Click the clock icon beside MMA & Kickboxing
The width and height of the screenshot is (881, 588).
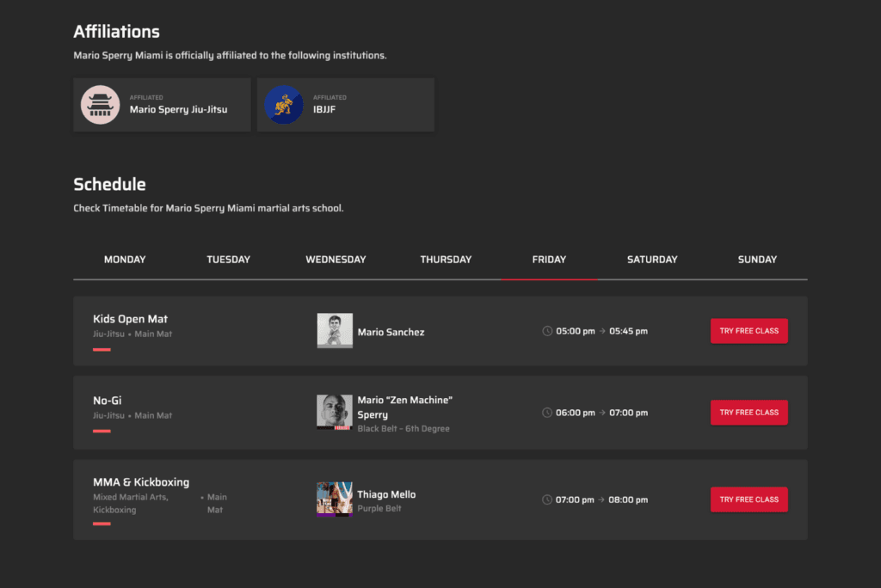click(545, 499)
